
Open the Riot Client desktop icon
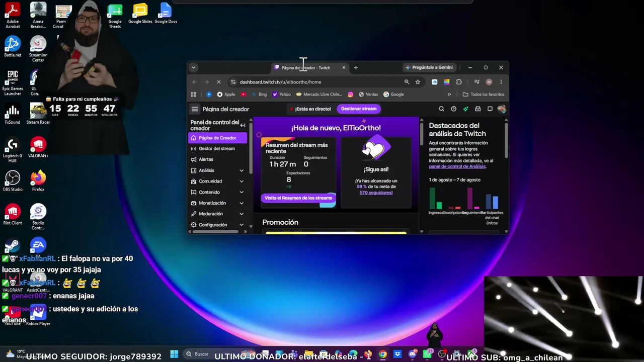click(13, 215)
